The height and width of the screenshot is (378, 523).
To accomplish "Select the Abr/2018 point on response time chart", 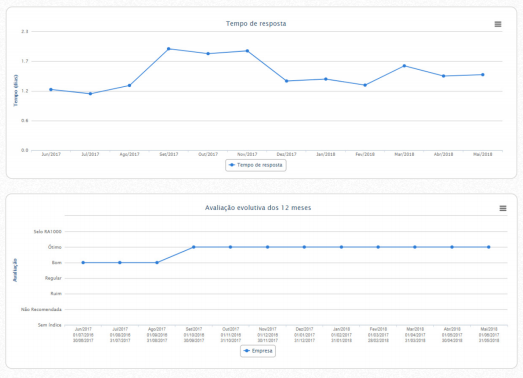I will tap(443, 76).
